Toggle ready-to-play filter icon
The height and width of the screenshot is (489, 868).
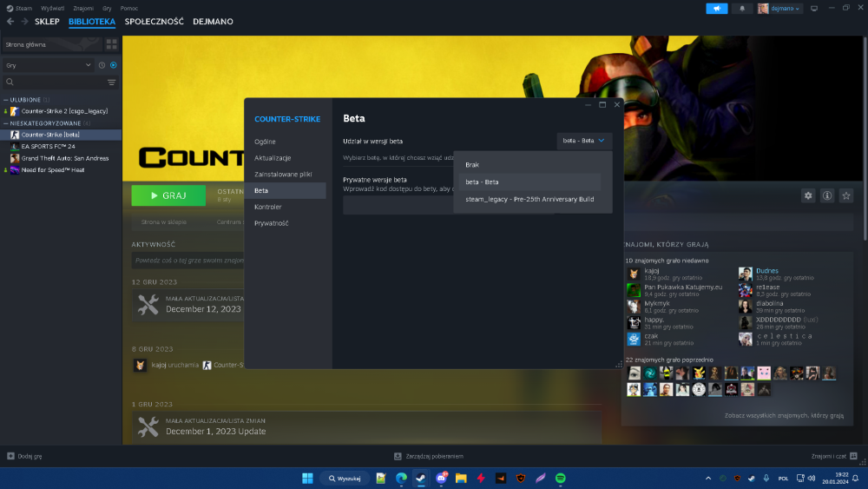114,65
